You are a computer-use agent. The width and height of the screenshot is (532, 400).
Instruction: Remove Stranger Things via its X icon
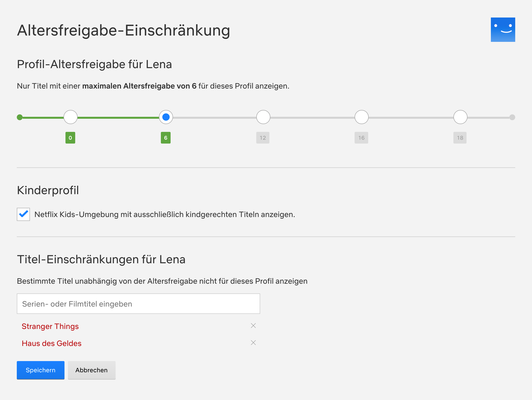(x=253, y=326)
